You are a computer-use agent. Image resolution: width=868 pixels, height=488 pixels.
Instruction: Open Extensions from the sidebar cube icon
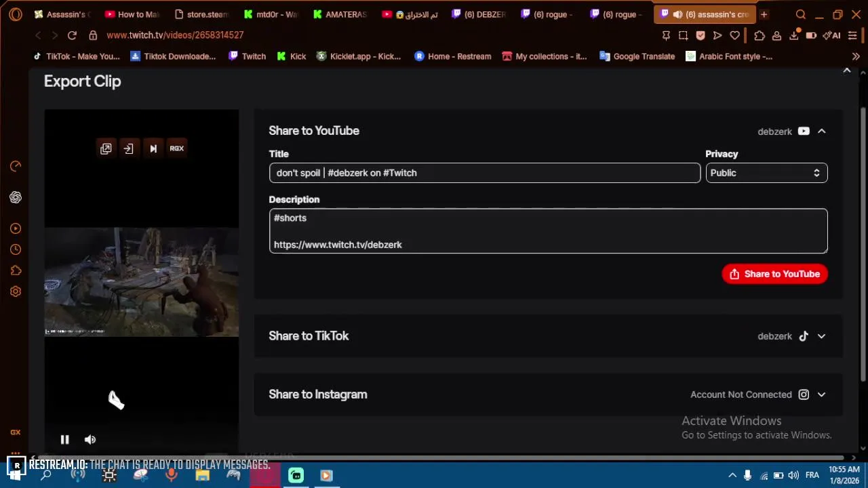tap(15, 270)
